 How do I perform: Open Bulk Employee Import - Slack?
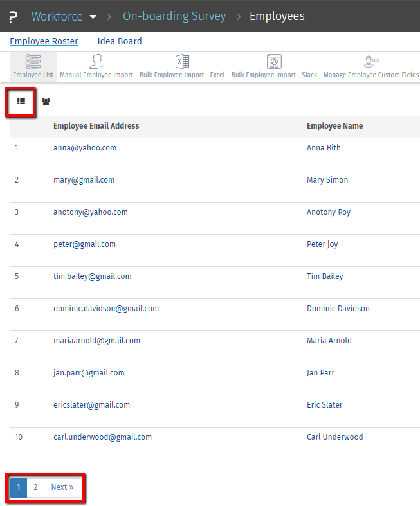pos(274,67)
